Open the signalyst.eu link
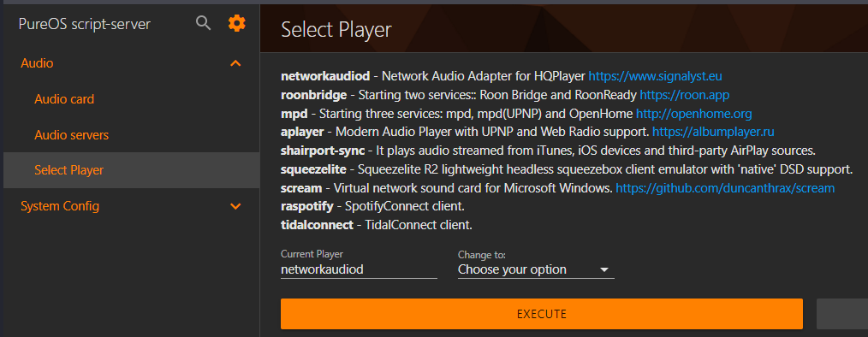Viewport: 868px width, 337px height. pyautogui.click(x=655, y=76)
